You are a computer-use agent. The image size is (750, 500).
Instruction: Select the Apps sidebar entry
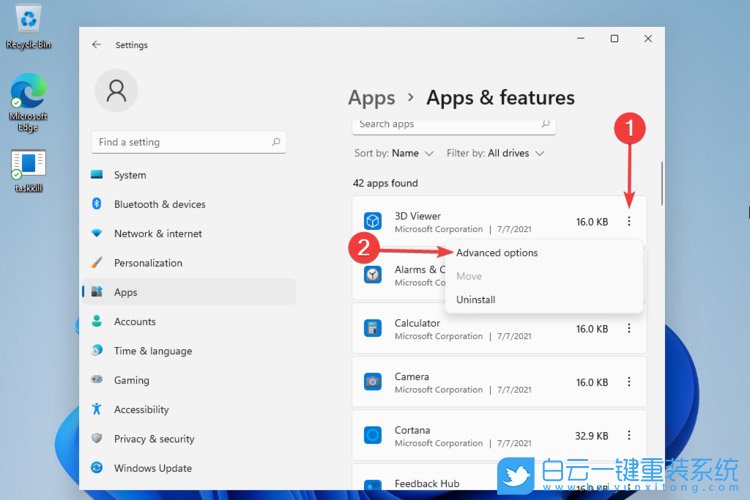click(189, 292)
